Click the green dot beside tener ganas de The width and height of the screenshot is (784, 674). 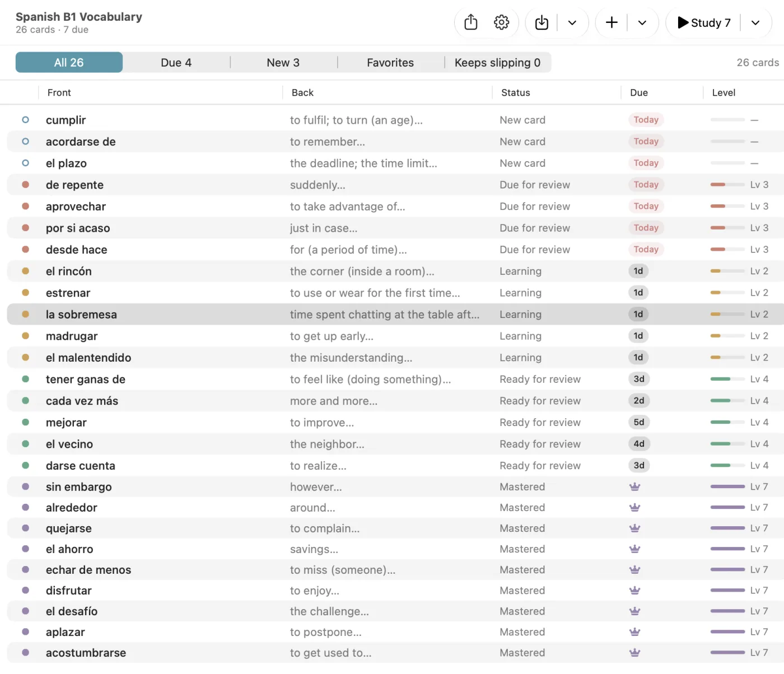point(25,379)
